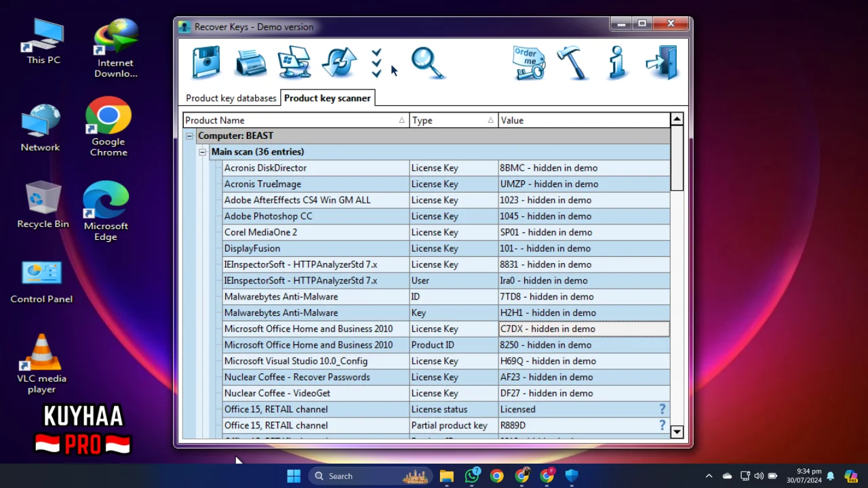
Task: Select the Acronis TrueImage row
Action: pos(446,184)
